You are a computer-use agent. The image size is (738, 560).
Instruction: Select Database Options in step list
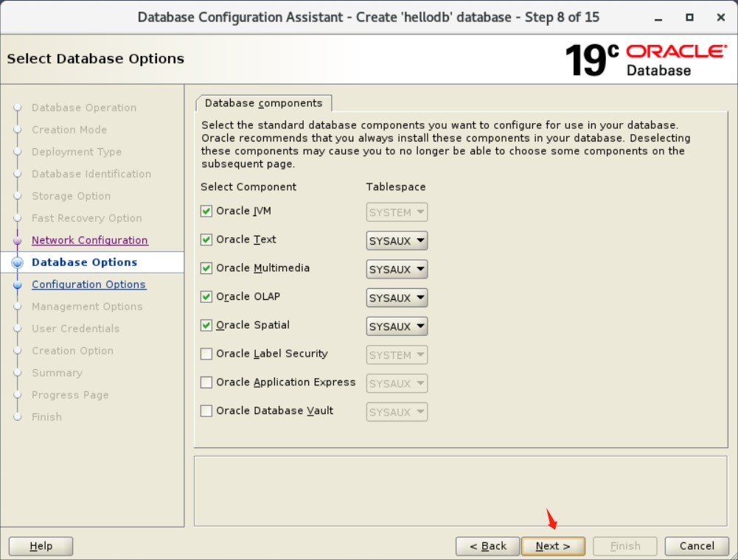(84, 262)
